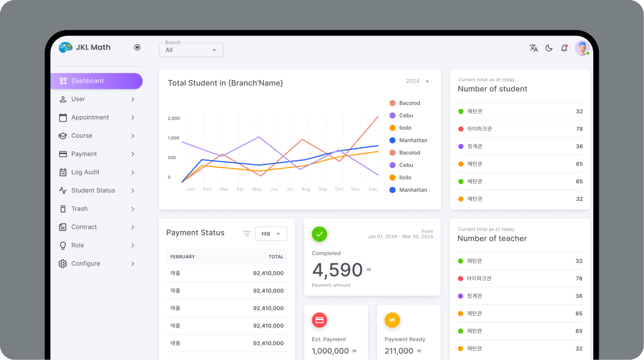Click the language translation icon
The height and width of the screenshot is (360, 644).
(533, 48)
